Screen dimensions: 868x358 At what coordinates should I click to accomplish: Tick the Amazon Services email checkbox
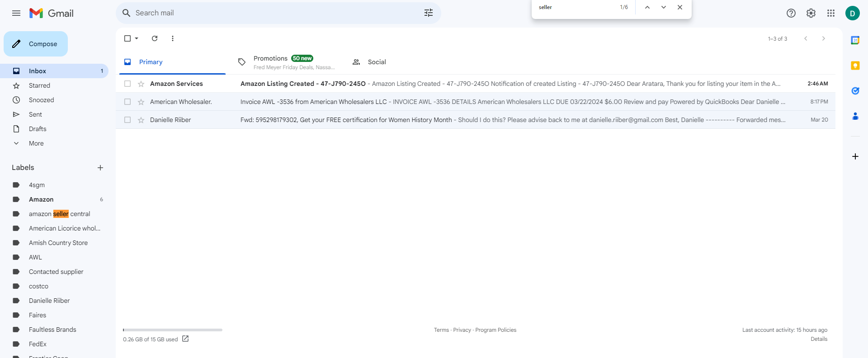pyautogui.click(x=127, y=84)
